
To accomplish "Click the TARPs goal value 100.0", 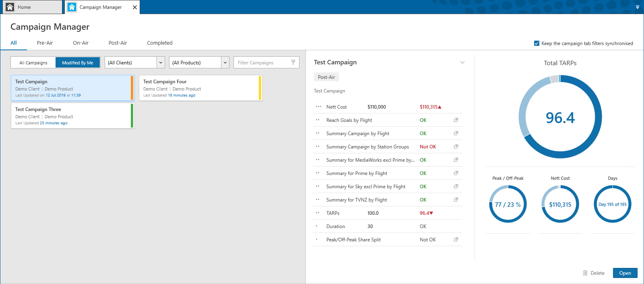I will coord(373,213).
